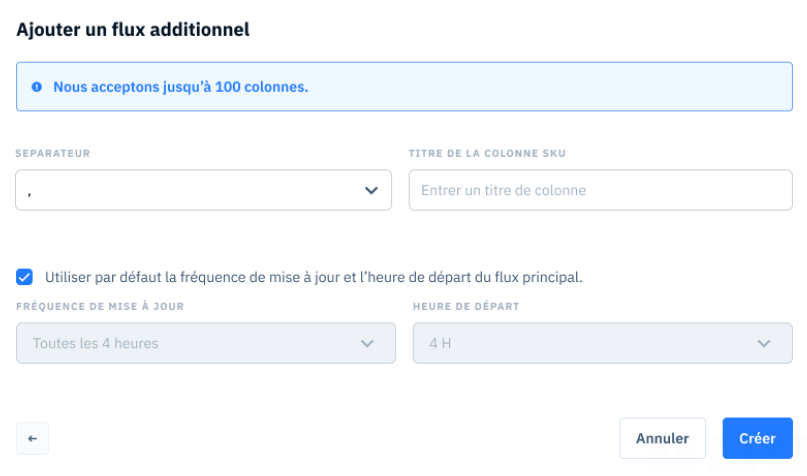Click the SEPARATEUR field label
The image size is (807, 476).
pyautogui.click(x=53, y=153)
